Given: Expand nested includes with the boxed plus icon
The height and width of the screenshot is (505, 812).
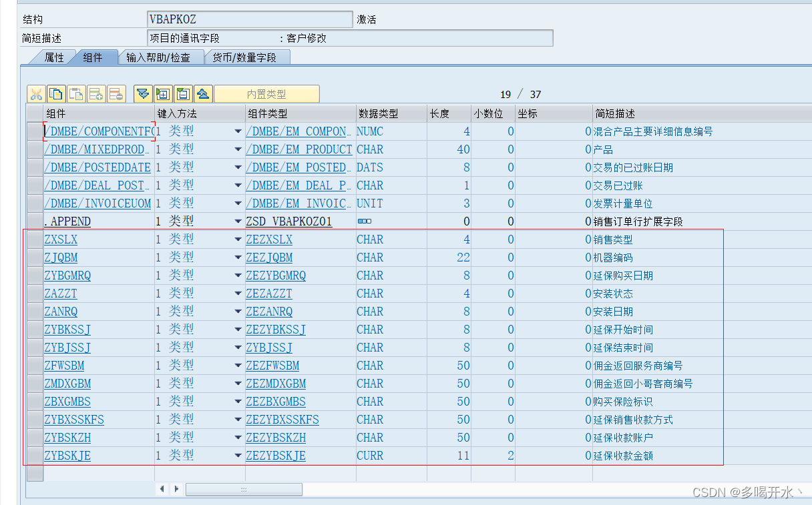Looking at the screenshot, I should (162, 93).
